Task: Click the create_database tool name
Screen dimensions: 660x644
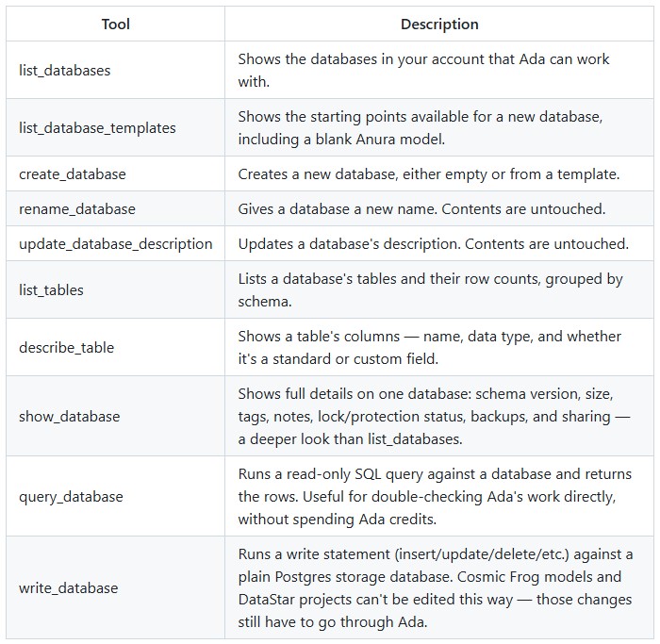Action: click(x=73, y=174)
